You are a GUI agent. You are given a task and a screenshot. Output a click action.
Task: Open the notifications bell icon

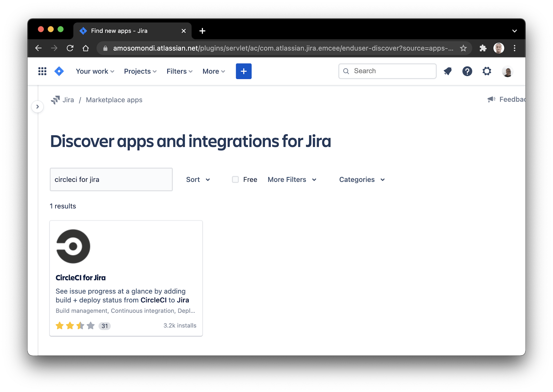448,71
